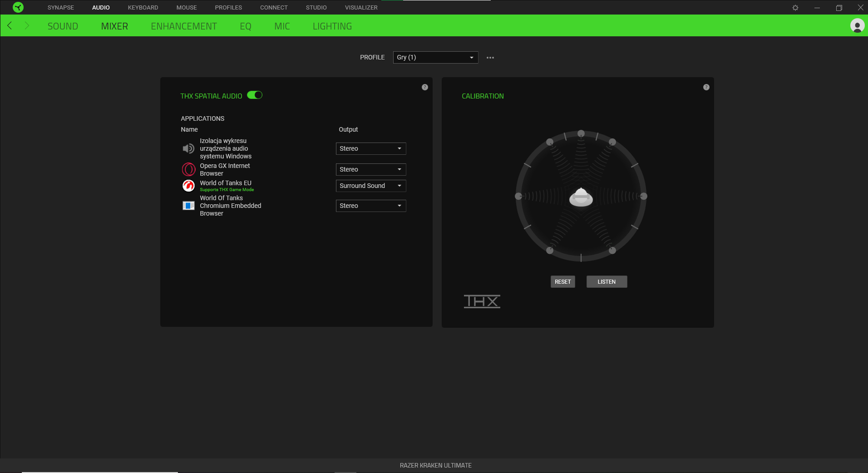Go forward with the right arrow

tap(27, 25)
